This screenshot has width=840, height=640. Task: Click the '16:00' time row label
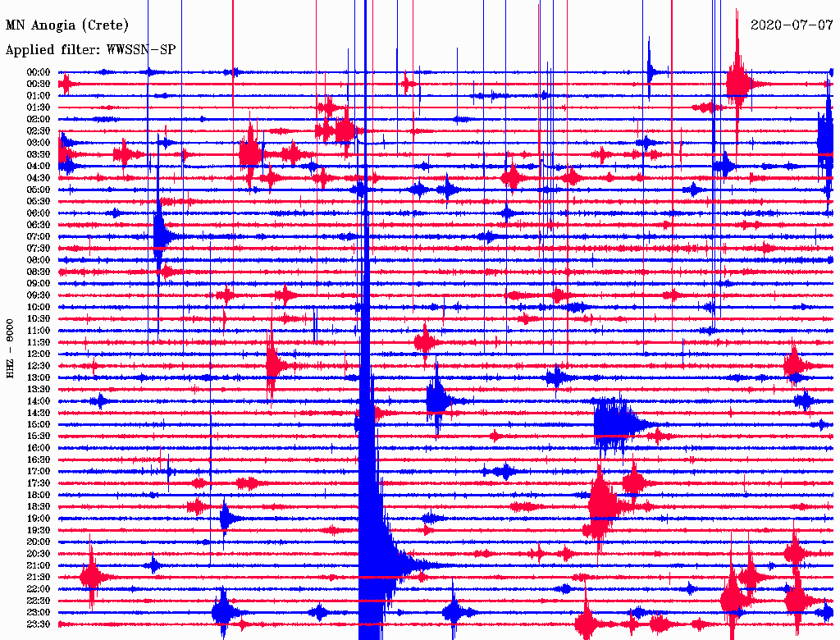point(39,449)
